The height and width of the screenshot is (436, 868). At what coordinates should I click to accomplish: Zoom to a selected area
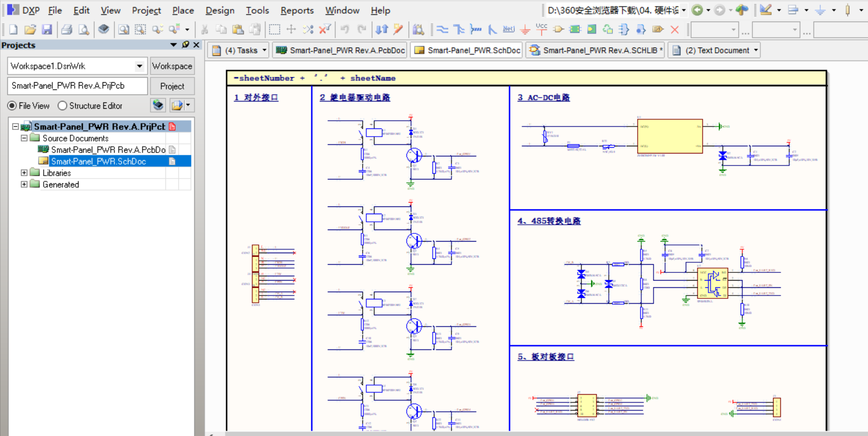point(140,30)
